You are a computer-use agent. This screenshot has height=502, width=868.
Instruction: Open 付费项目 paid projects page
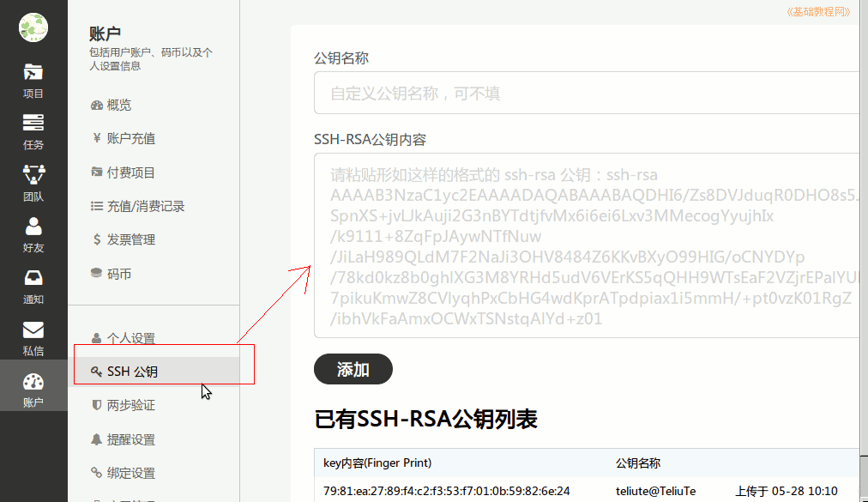tap(130, 172)
